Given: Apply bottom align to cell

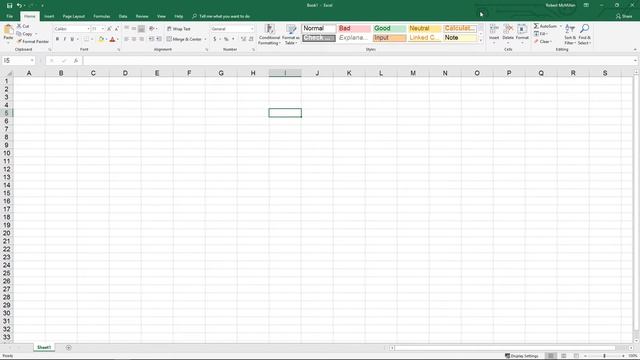Looking at the screenshot, I should coord(141,29).
